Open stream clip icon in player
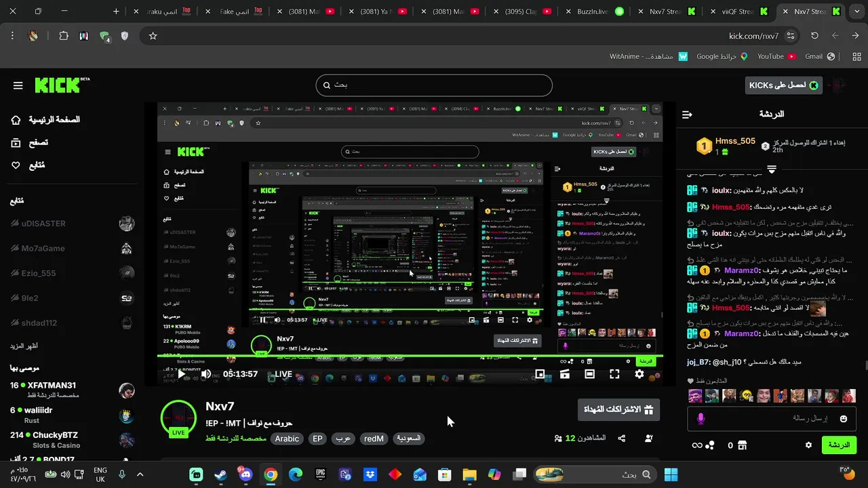Screen dimensions: 868x488 pos(564,374)
